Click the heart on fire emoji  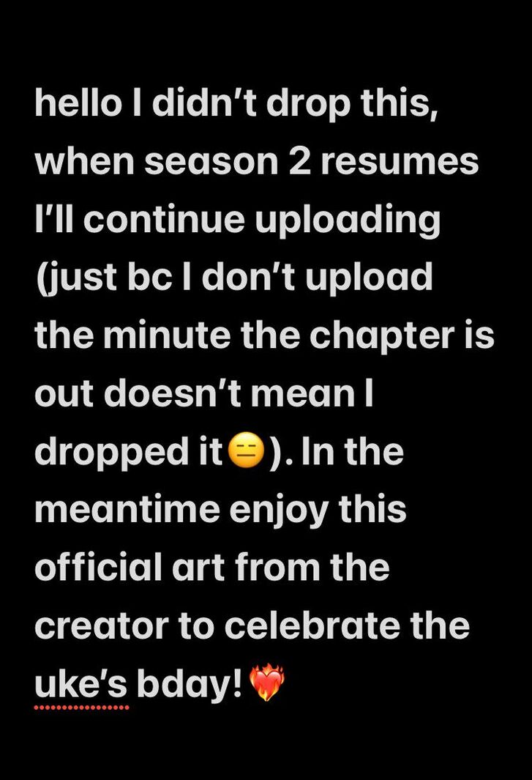(x=266, y=682)
